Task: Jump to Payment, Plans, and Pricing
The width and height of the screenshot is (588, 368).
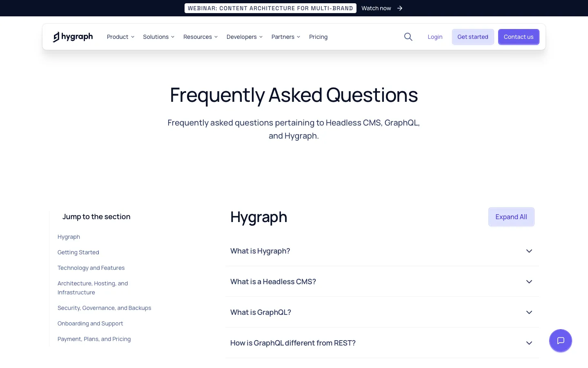Action: pos(94,339)
